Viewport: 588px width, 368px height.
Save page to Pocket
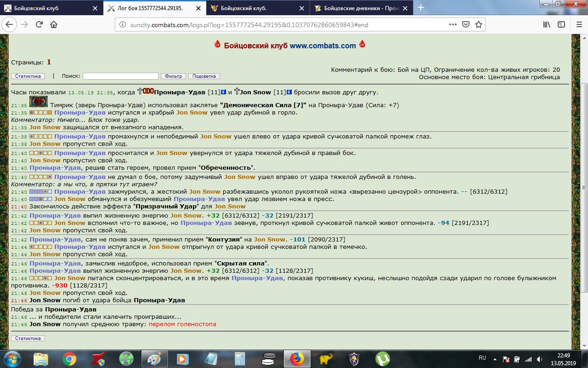[x=466, y=24]
